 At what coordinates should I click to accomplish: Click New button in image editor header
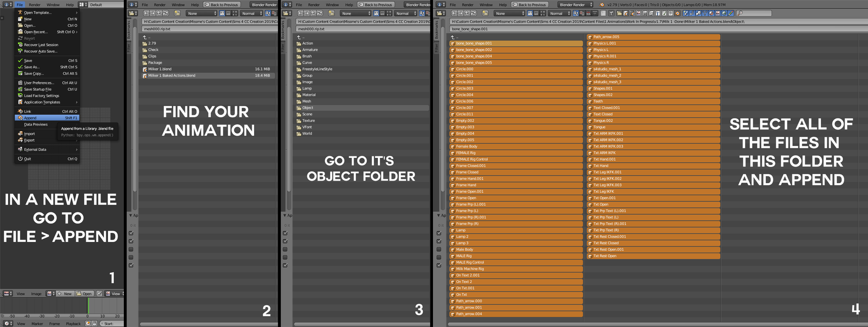[65, 294]
